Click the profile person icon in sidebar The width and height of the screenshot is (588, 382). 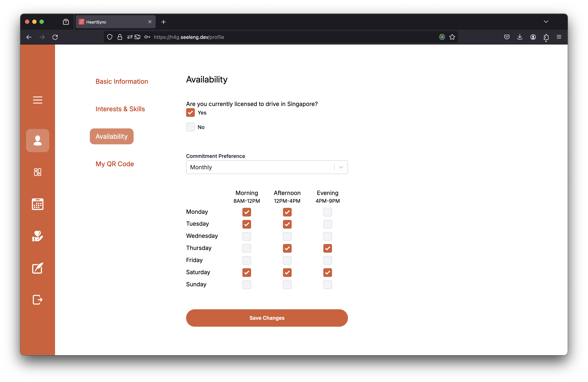point(37,140)
